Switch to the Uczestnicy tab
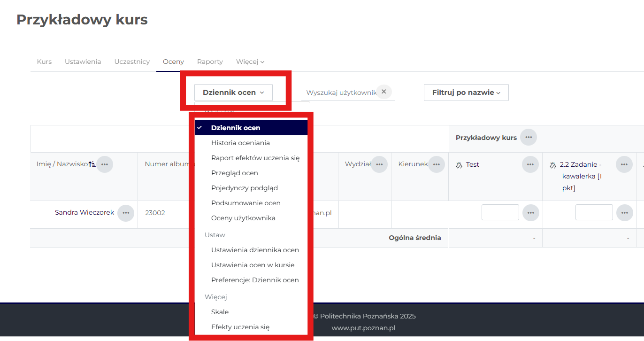 (132, 62)
